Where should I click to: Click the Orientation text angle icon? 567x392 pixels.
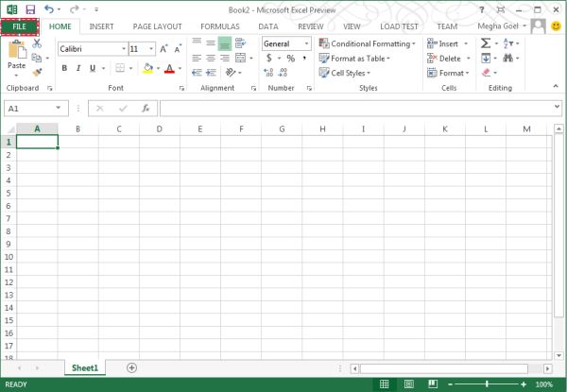pyautogui.click(x=231, y=72)
